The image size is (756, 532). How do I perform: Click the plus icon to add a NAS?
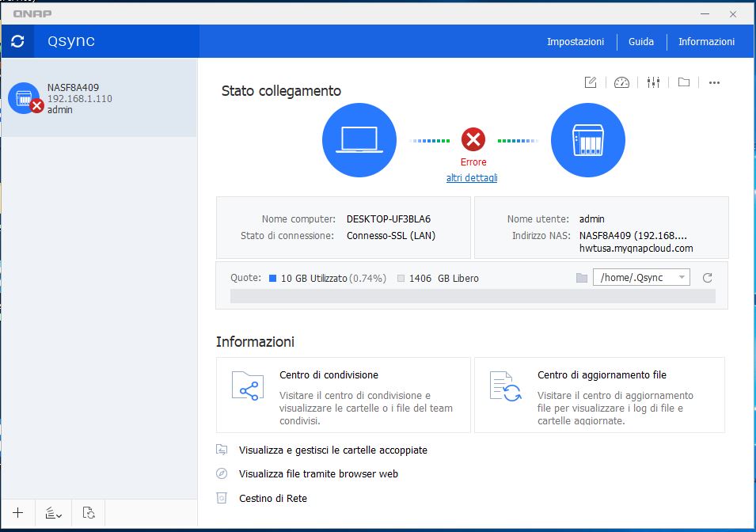click(x=18, y=513)
